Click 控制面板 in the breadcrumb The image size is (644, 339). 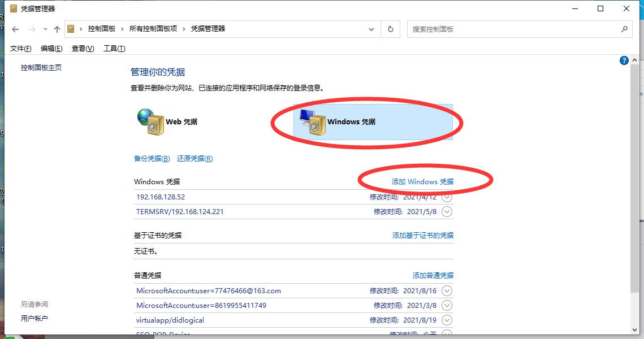coord(101,29)
